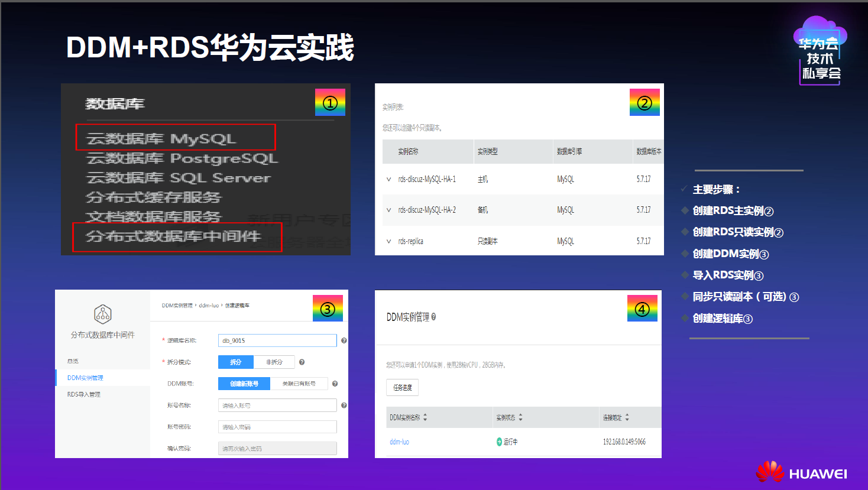Click the 备机 instance type cell
Screen dimensions: 868x490
483,210
